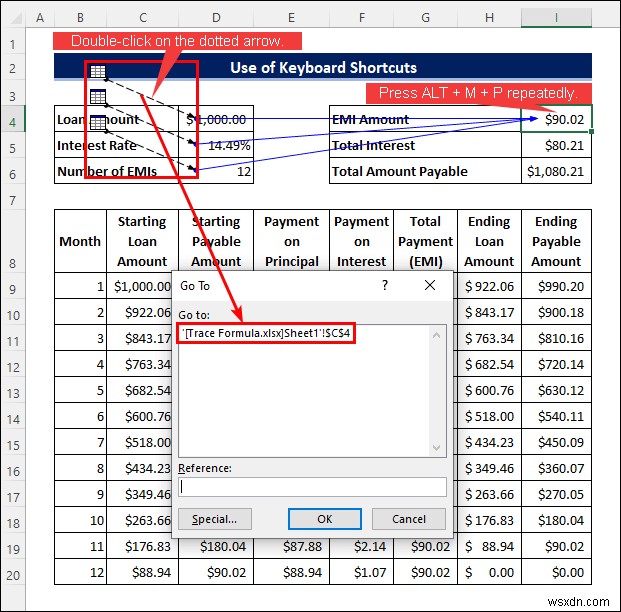Close the Go To dialog
The image size is (621, 612).
pyautogui.click(x=430, y=285)
